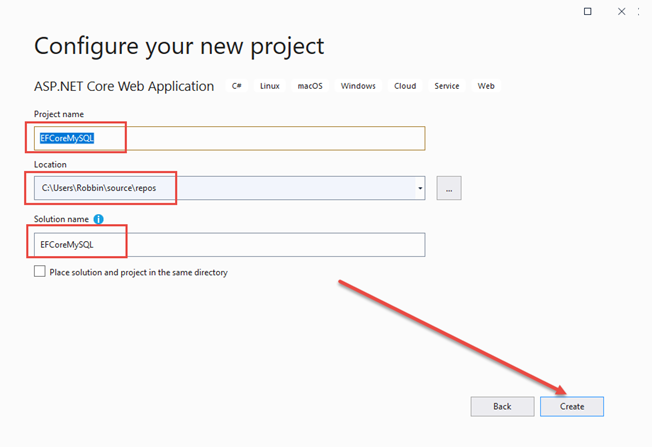
Task: Click the Service tag
Action: click(x=447, y=86)
